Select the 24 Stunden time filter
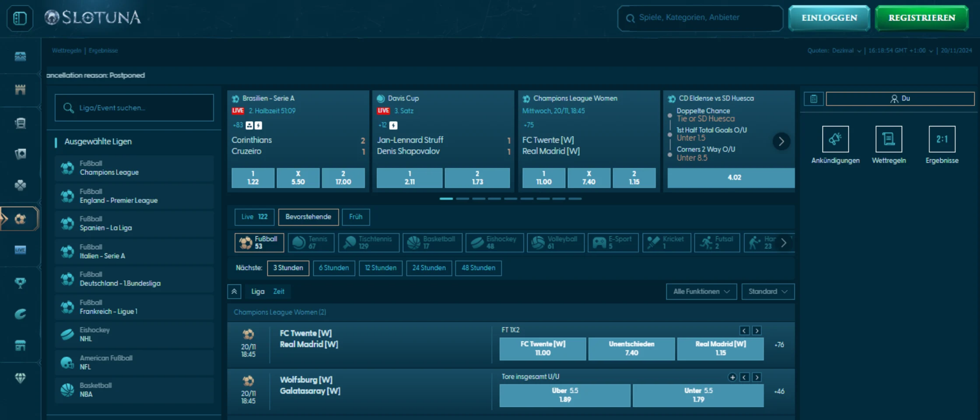This screenshot has height=420, width=980. (x=429, y=268)
